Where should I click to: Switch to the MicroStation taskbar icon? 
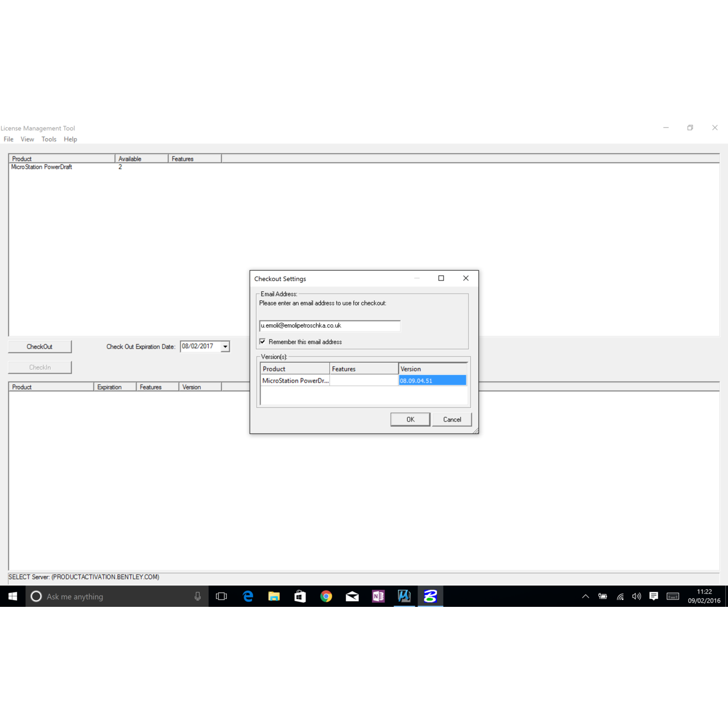[404, 596]
